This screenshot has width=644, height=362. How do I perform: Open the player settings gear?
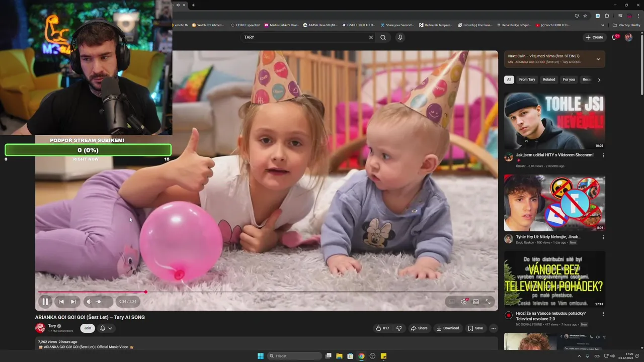[x=464, y=302]
